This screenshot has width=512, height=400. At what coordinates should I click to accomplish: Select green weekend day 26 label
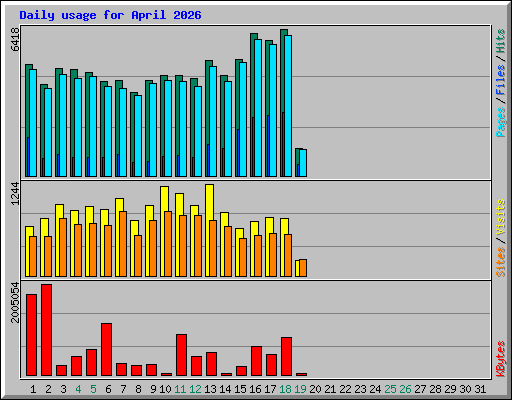[405, 389]
